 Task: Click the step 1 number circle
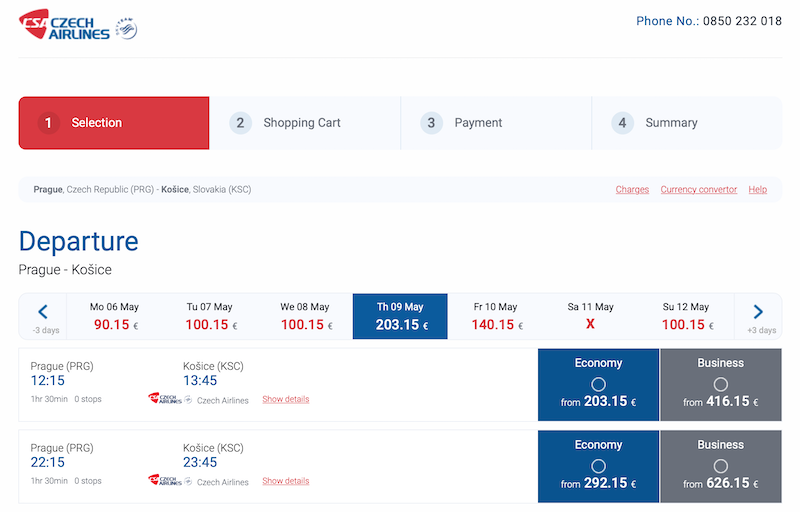click(x=48, y=123)
